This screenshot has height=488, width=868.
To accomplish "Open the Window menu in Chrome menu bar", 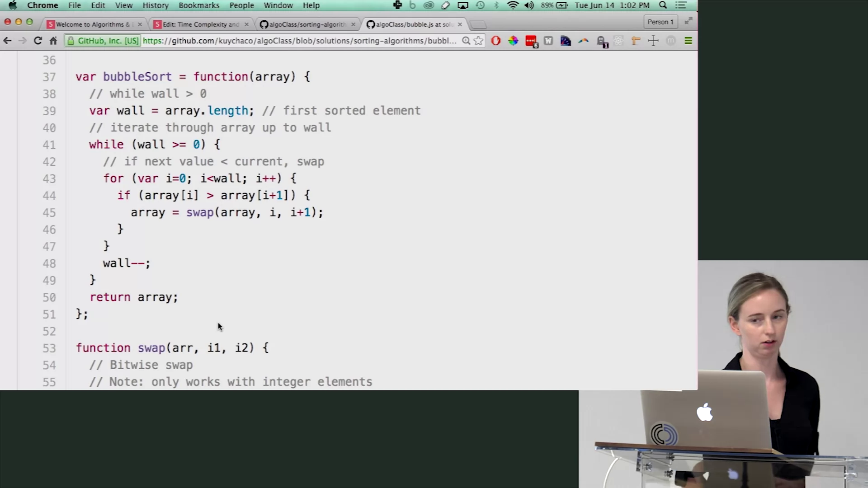I will coord(278,5).
